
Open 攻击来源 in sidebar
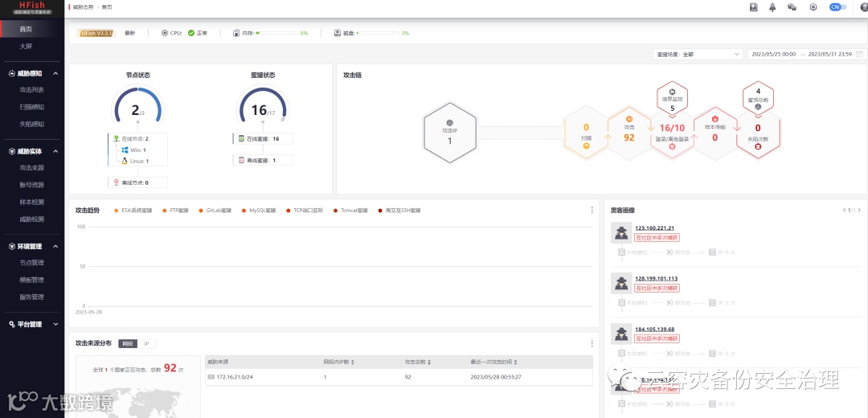coord(31,168)
